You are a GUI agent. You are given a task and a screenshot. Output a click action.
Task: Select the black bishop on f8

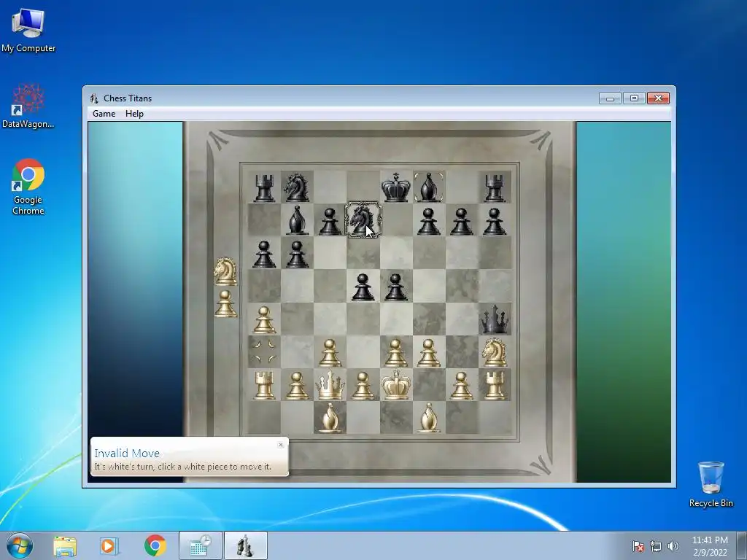pyautogui.click(x=428, y=187)
